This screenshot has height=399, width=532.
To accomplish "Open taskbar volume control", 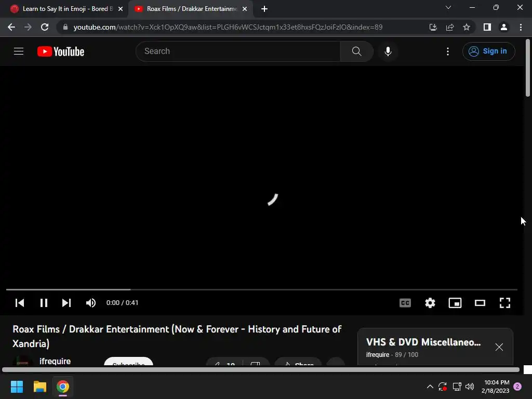I will (470, 387).
